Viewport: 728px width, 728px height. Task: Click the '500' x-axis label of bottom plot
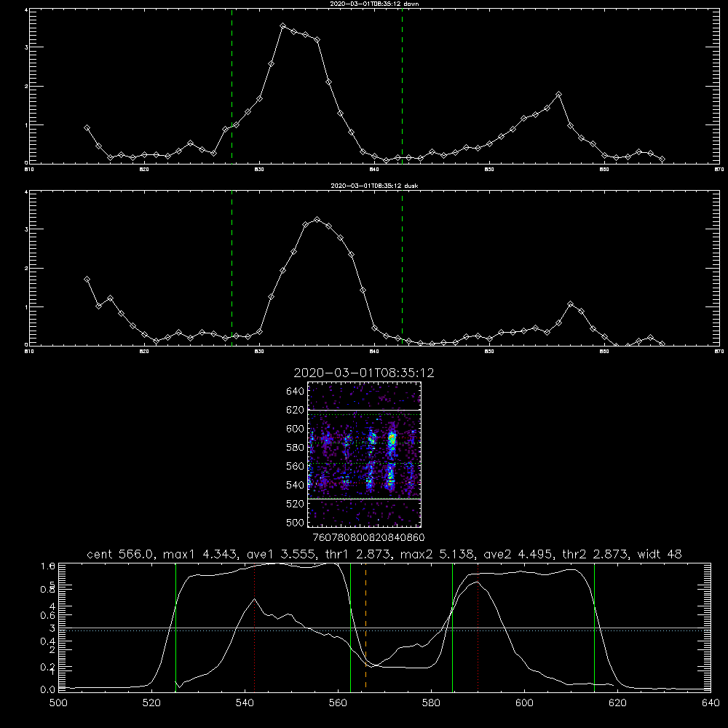58,703
